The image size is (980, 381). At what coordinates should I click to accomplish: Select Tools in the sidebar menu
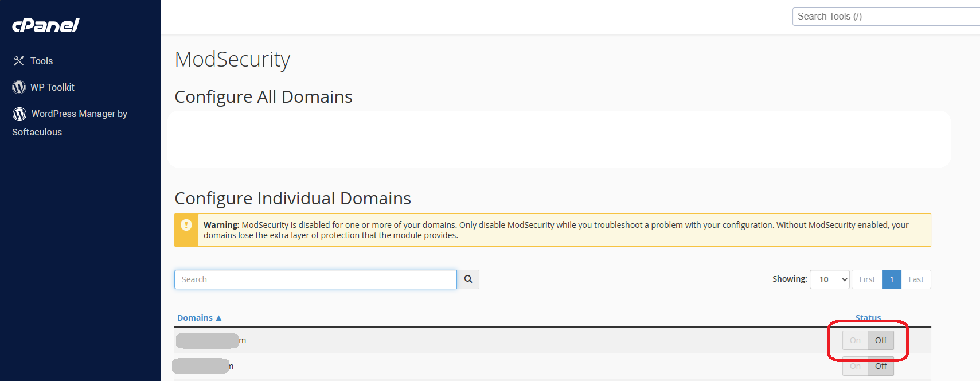tap(42, 60)
